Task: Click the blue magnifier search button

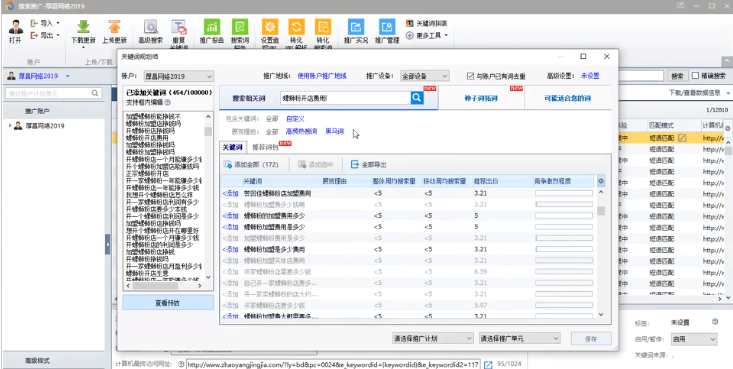Action: (x=417, y=97)
